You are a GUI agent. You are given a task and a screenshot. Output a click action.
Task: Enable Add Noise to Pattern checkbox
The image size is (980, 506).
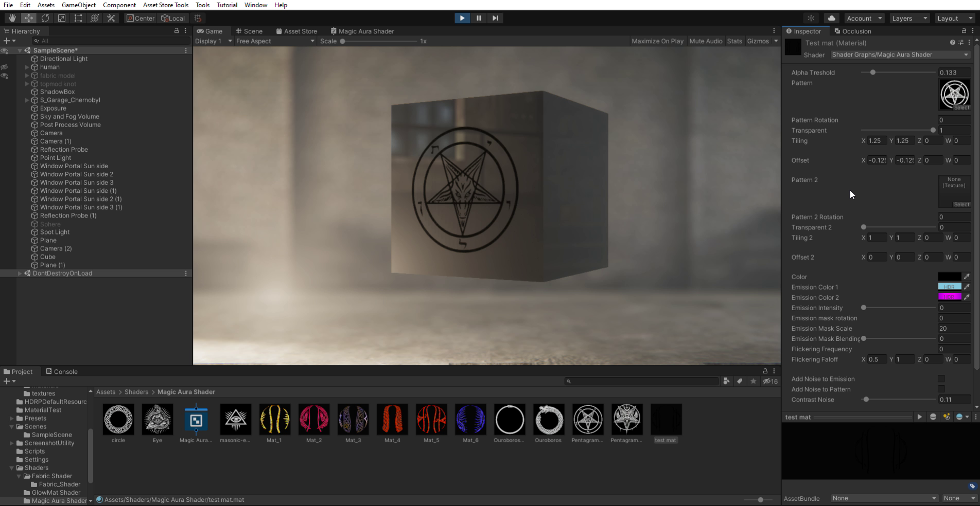(x=941, y=389)
